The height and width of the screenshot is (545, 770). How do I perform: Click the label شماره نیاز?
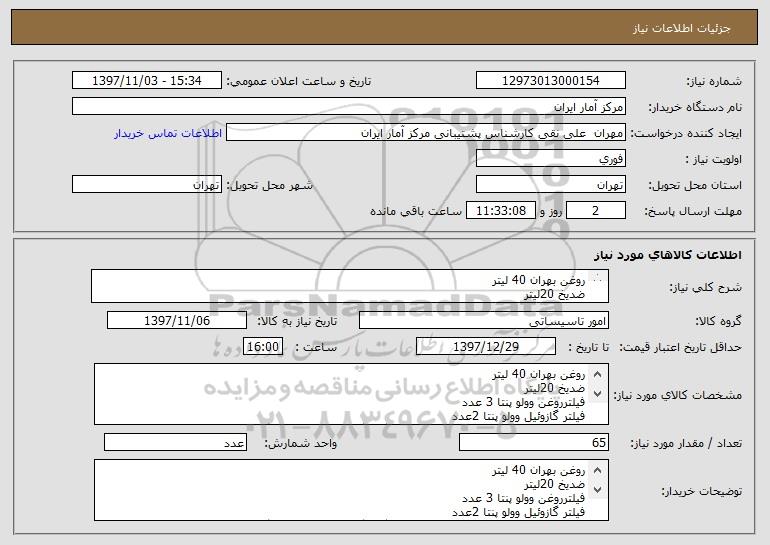[x=714, y=81]
